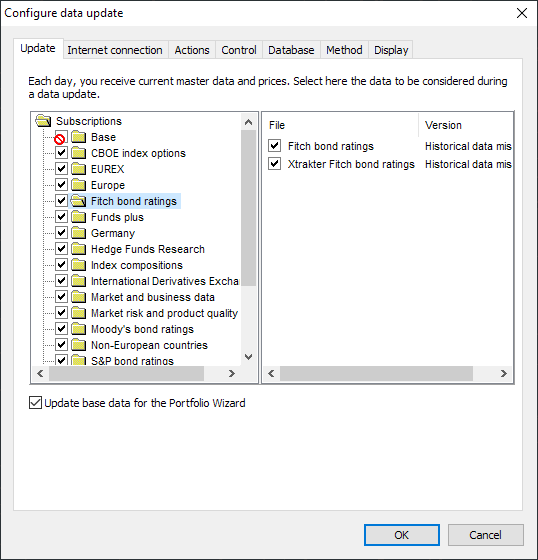Click the blocked Base folder prohibition icon
Image resolution: width=538 pixels, height=560 pixels.
click(60, 139)
